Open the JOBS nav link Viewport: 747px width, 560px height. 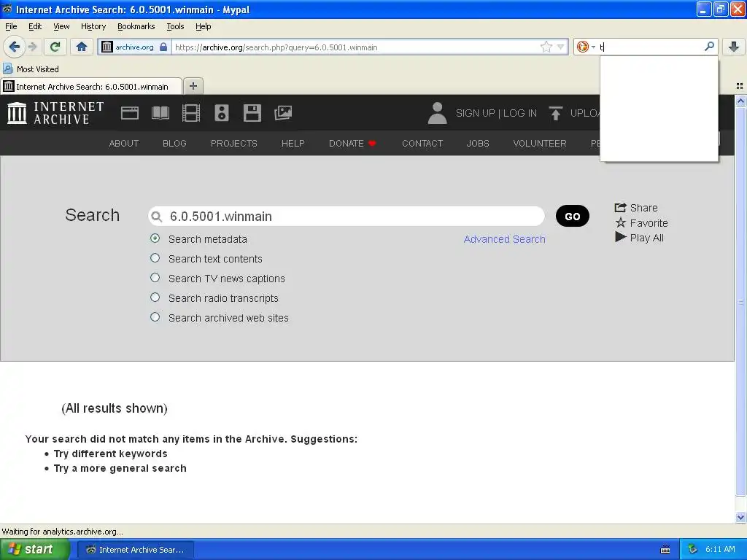pyautogui.click(x=478, y=144)
